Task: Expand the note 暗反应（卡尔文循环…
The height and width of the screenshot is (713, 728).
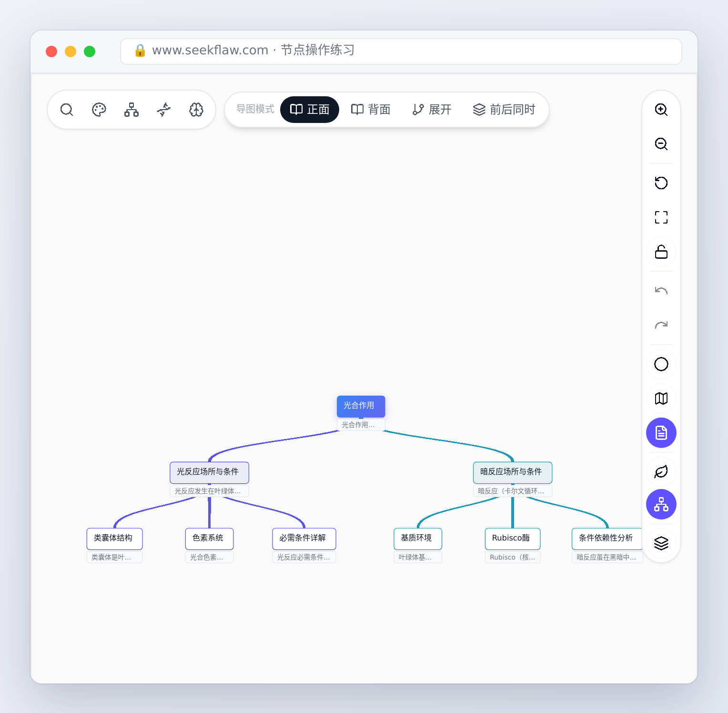Action: [513, 491]
